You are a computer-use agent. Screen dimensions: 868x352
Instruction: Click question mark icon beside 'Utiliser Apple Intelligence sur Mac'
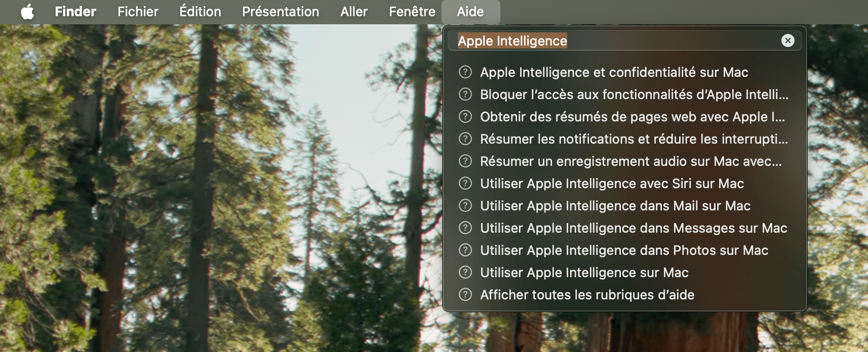[465, 272]
